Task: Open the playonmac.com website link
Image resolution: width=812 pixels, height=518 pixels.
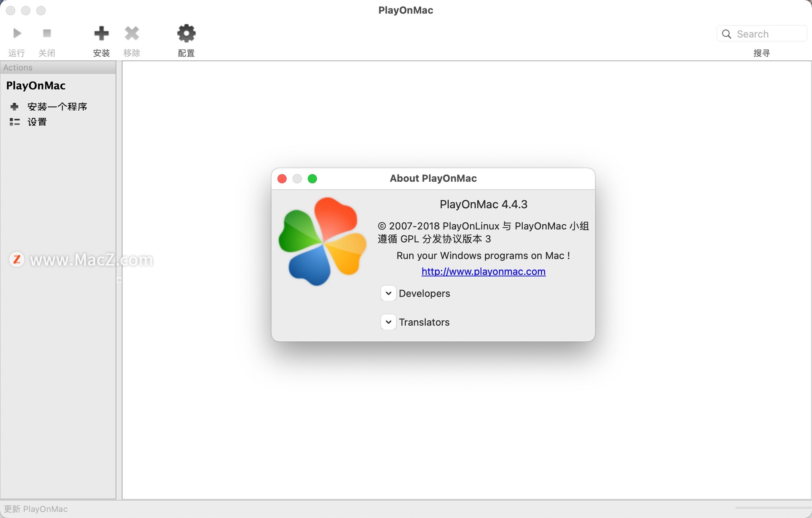Action: [x=483, y=272]
